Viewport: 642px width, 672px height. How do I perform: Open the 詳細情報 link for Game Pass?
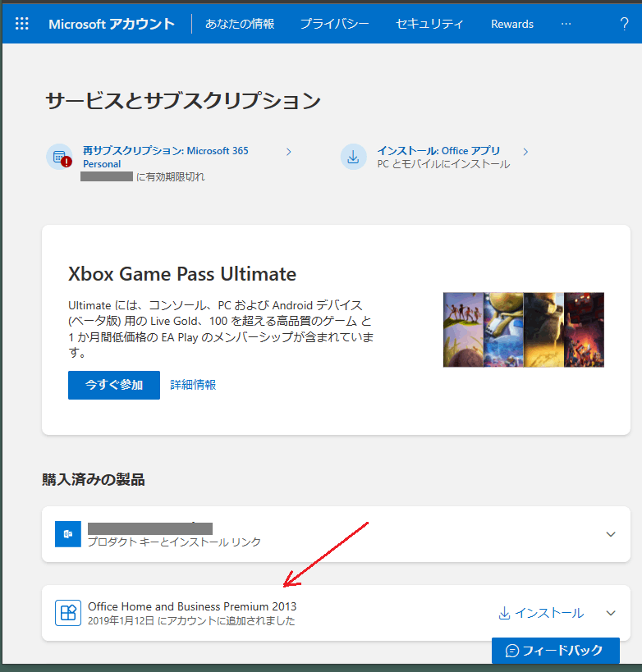coord(193,385)
